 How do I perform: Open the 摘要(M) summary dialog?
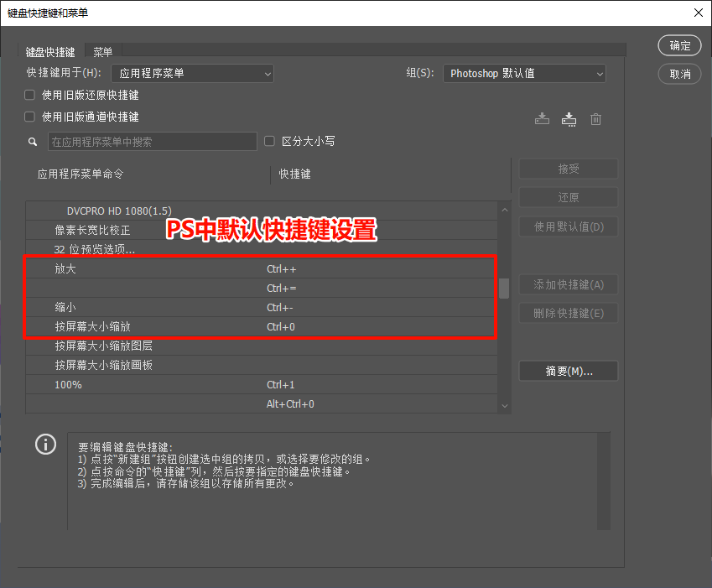click(x=568, y=370)
